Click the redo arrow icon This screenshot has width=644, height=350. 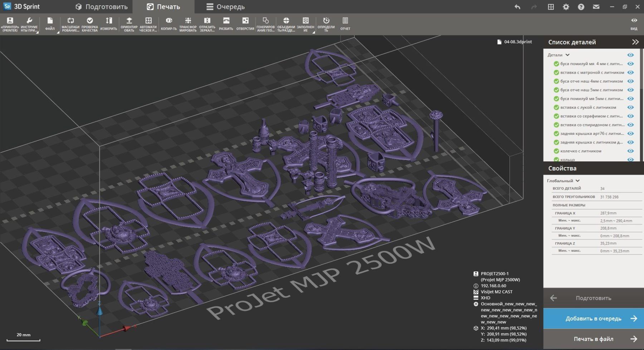point(534,7)
